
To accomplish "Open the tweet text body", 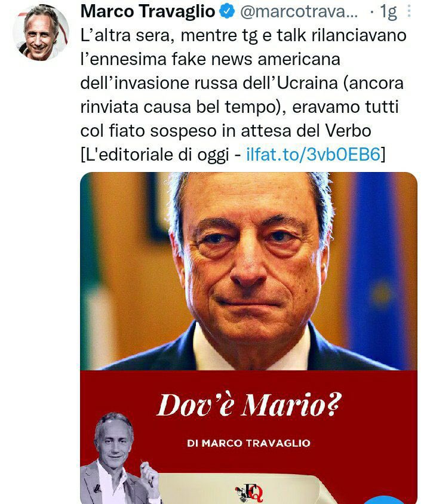I will (x=242, y=95).
